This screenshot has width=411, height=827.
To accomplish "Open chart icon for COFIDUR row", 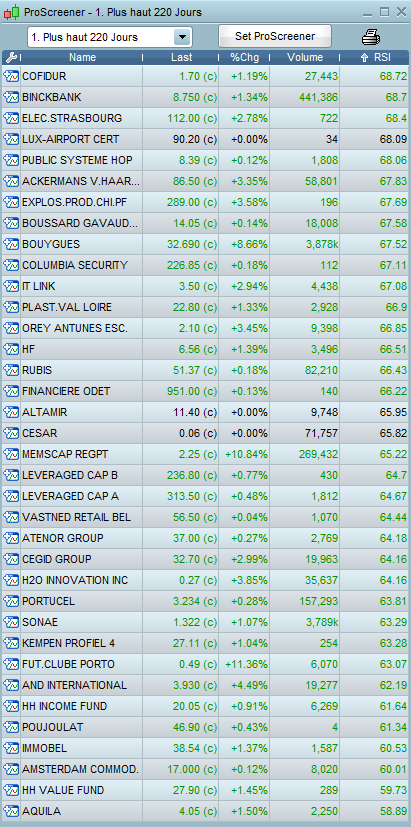I will coord(11,76).
